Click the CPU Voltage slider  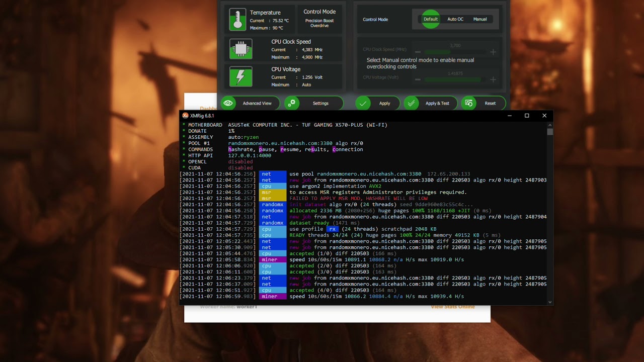pos(455,79)
